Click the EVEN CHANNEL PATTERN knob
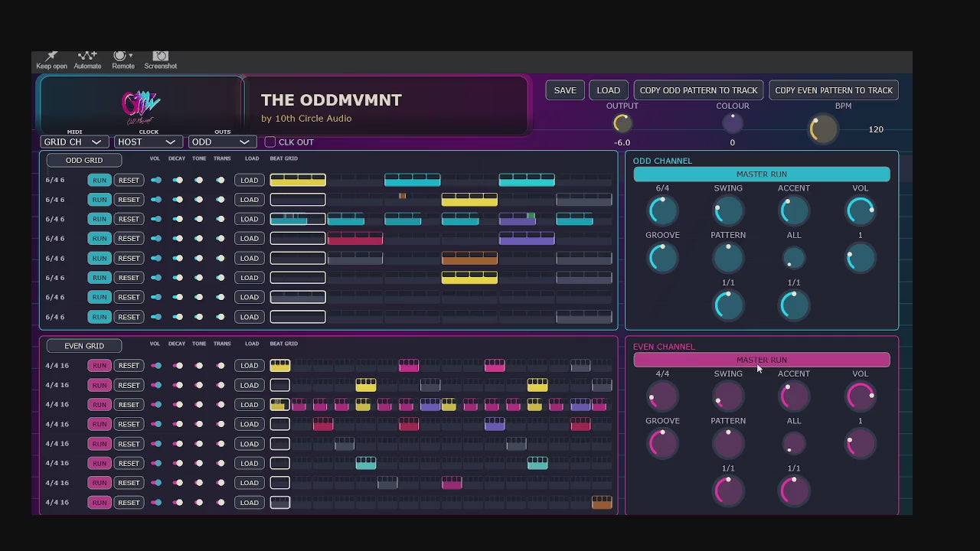The image size is (980, 551). click(x=728, y=443)
